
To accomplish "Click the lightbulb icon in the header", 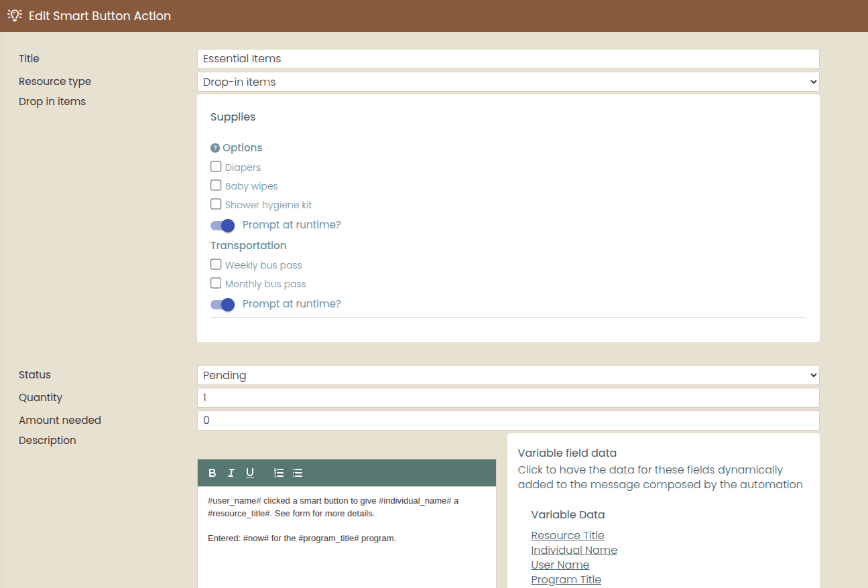I will 15,15.
